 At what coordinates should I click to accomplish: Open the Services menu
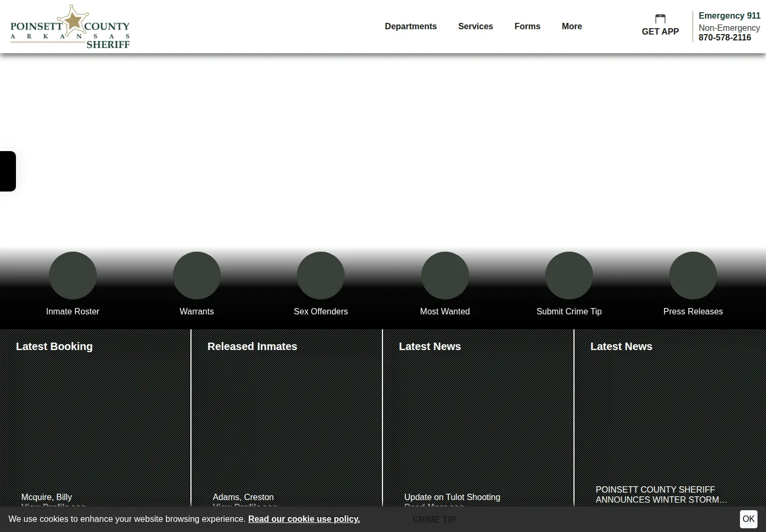coord(476,27)
